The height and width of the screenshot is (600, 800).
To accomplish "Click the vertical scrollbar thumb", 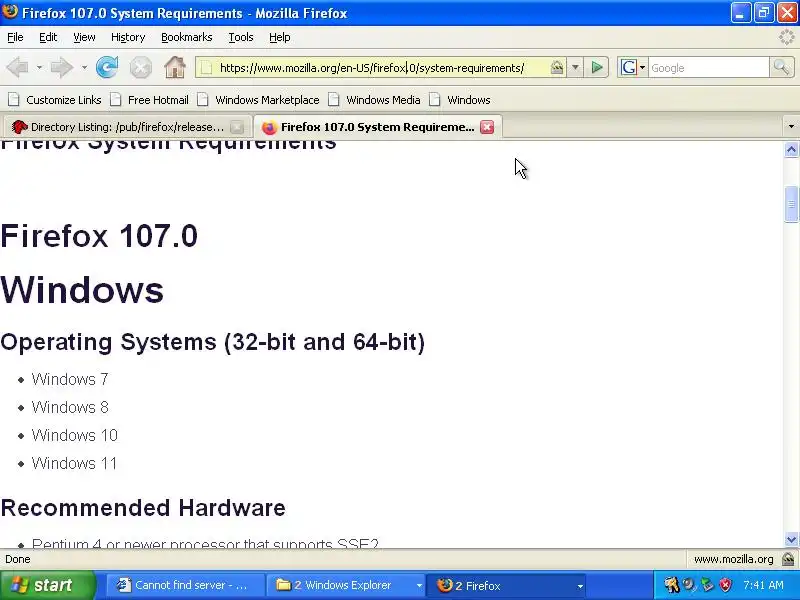I will point(791,205).
